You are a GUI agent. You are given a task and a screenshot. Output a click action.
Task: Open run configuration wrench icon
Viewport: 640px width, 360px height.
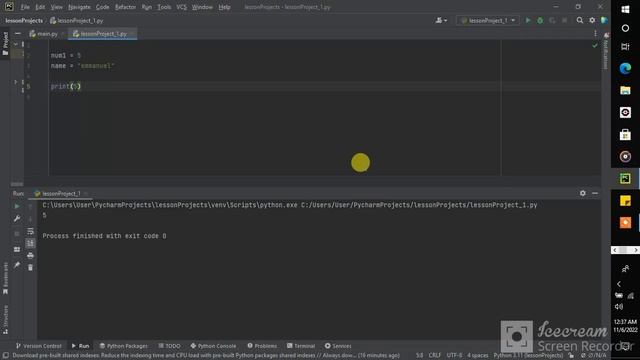tap(17, 219)
